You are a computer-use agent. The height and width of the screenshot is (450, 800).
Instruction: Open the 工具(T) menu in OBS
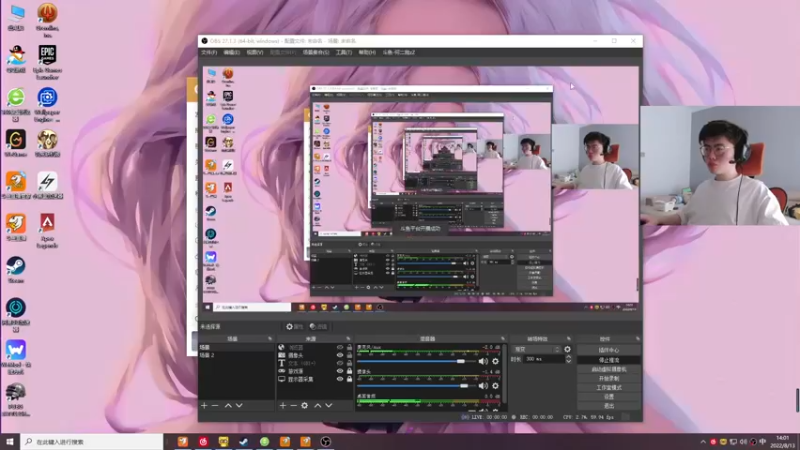(x=343, y=53)
